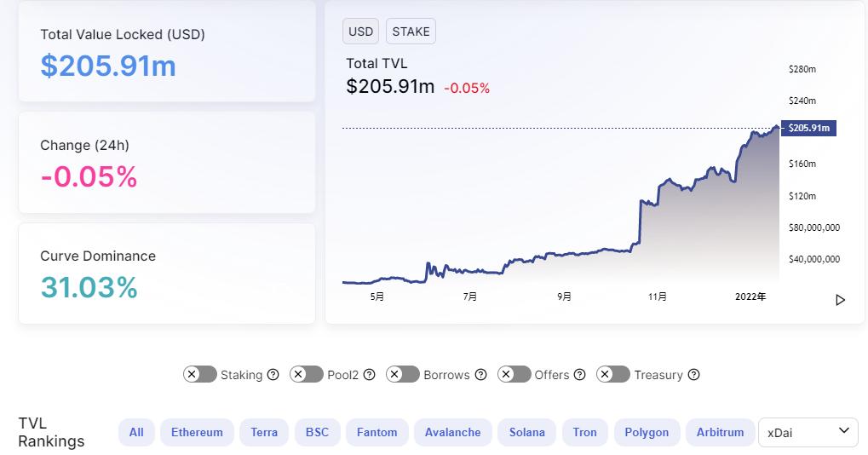Click the $205.91m chart value marker
The image size is (868, 455).
coord(809,128)
